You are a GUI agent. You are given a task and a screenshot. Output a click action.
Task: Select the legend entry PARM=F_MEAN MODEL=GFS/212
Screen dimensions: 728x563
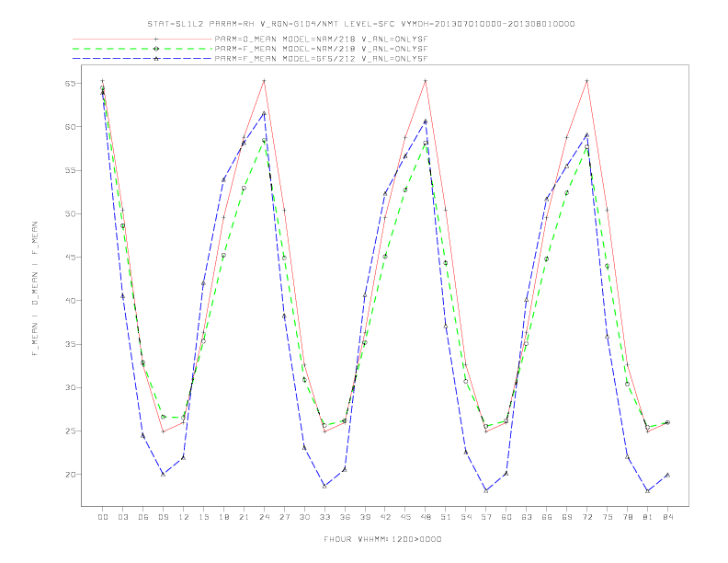pyautogui.click(x=321, y=59)
